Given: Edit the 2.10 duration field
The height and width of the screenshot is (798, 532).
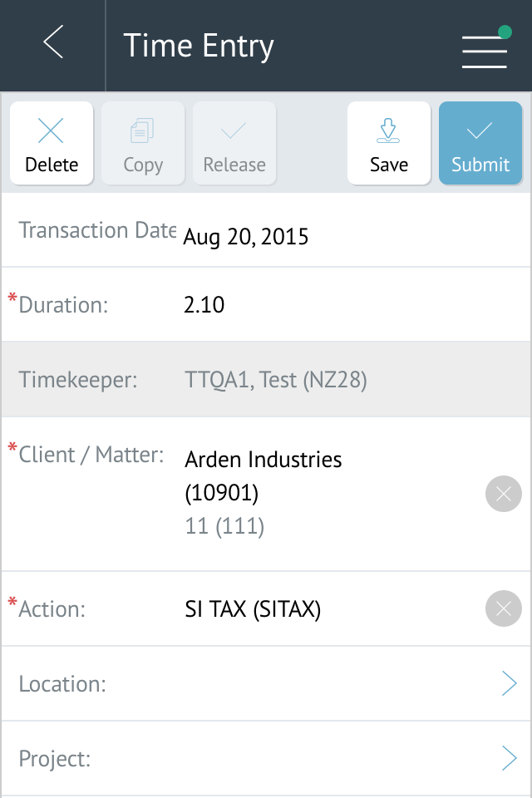Looking at the screenshot, I should [204, 305].
